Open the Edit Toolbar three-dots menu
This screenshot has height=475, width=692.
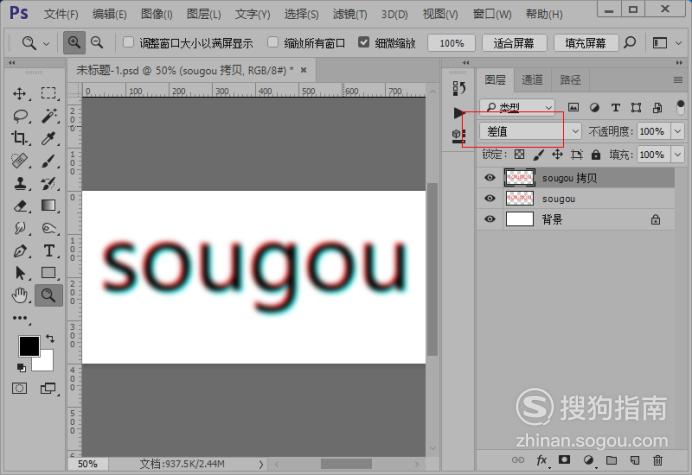[x=20, y=318]
